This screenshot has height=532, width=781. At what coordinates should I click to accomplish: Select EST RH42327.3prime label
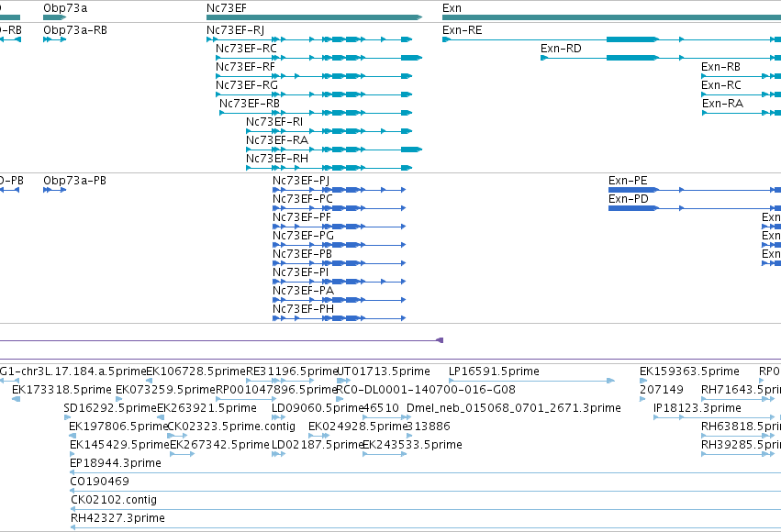tap(117, 518)
